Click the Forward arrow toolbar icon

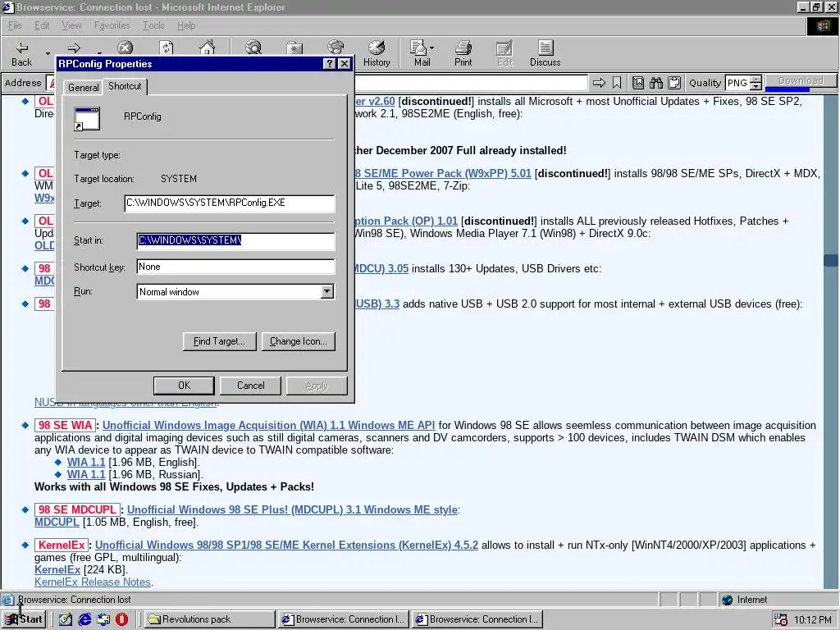(74, 48)
